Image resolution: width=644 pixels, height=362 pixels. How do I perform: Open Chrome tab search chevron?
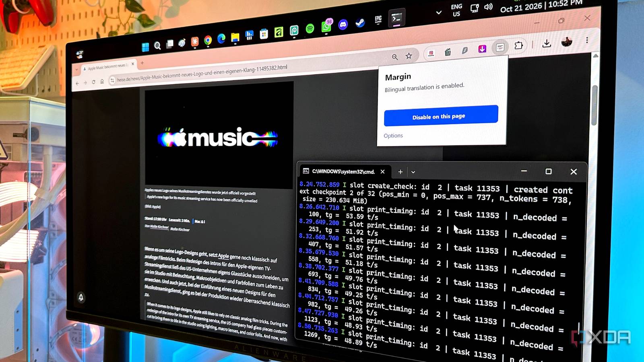point(77,70)
